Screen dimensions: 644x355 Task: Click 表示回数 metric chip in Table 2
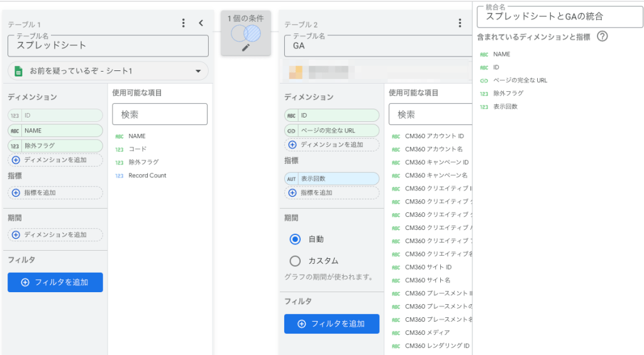coord(332,179)
